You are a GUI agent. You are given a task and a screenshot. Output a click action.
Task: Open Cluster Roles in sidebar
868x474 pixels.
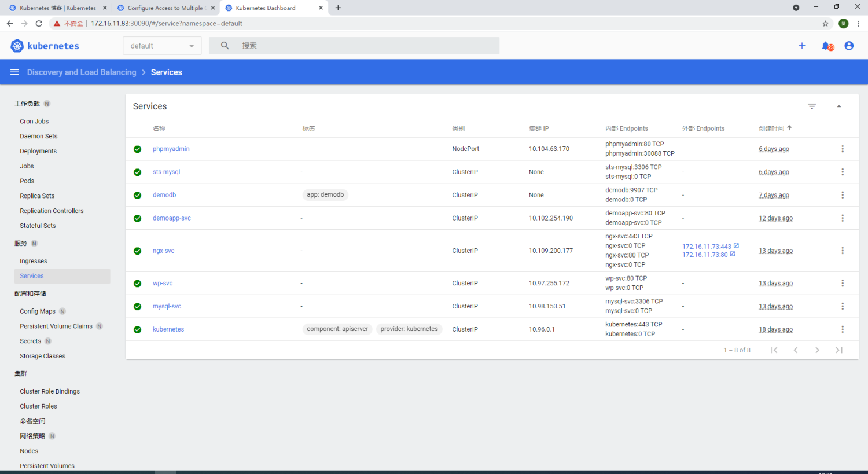click(x=38, y=406)
